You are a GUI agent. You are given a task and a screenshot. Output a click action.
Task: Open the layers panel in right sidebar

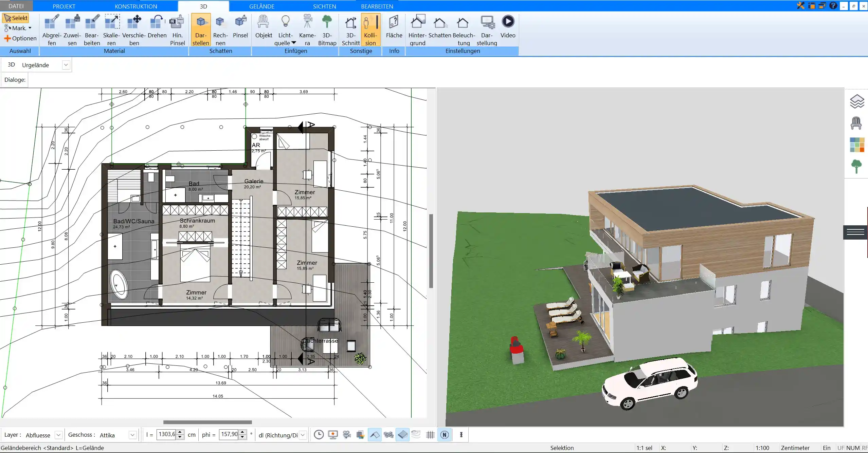point(857,101)
